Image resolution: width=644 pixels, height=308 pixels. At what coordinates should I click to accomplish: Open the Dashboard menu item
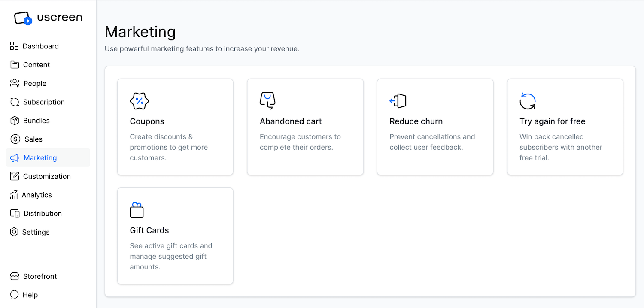tap(41, 46)
